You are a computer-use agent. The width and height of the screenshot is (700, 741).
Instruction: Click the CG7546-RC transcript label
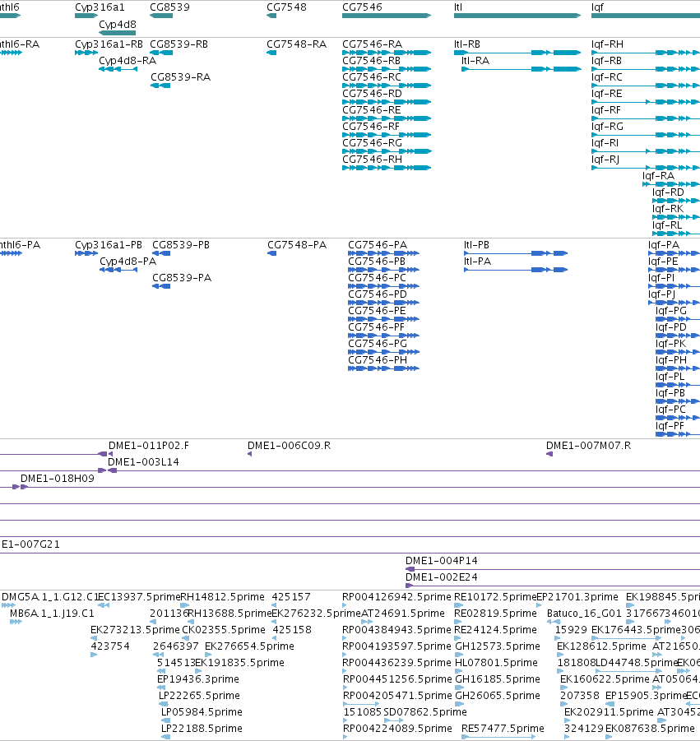(372, 77)
